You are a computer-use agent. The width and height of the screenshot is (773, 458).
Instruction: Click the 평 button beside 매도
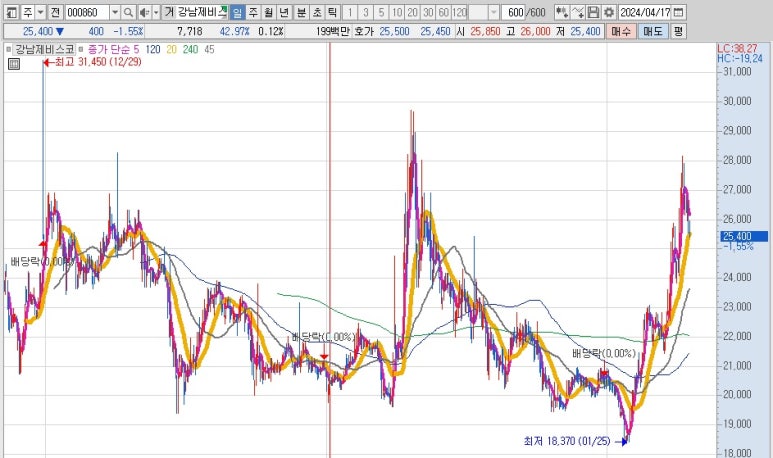point(679,32)
